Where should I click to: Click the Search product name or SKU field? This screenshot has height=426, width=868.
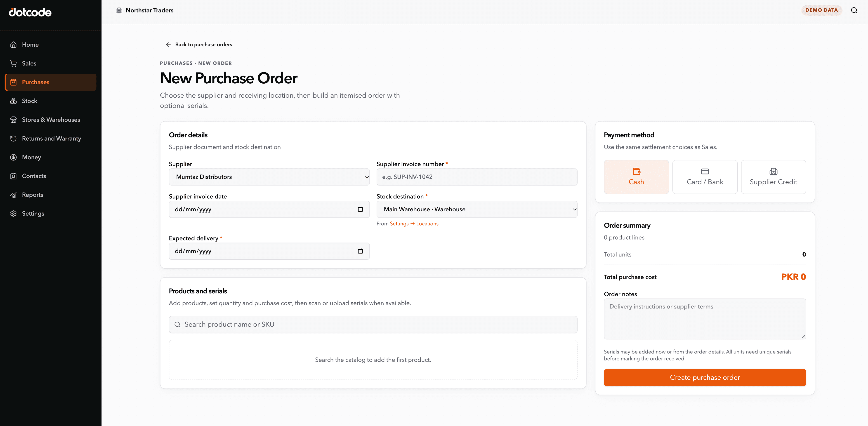tap(373, 324)
